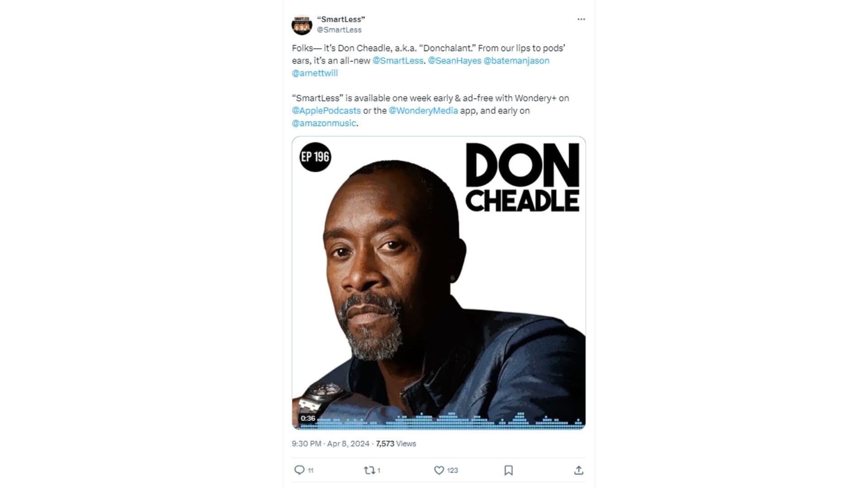Click the @SmartLess handle under the name
Screen dimensions: 868x488
point(339,30)
